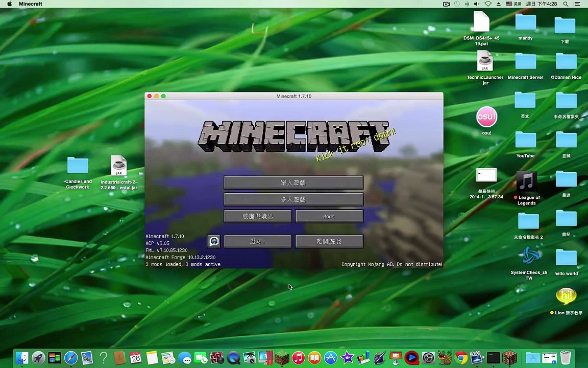Open FaceTime in the Dock
This screenshot has width=588, height=368.
(201, 357)
